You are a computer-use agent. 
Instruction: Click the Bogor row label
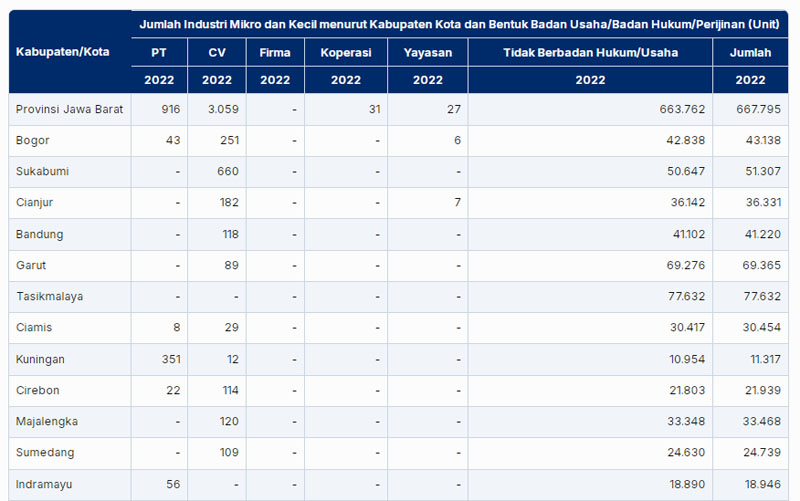pos(33,140)
